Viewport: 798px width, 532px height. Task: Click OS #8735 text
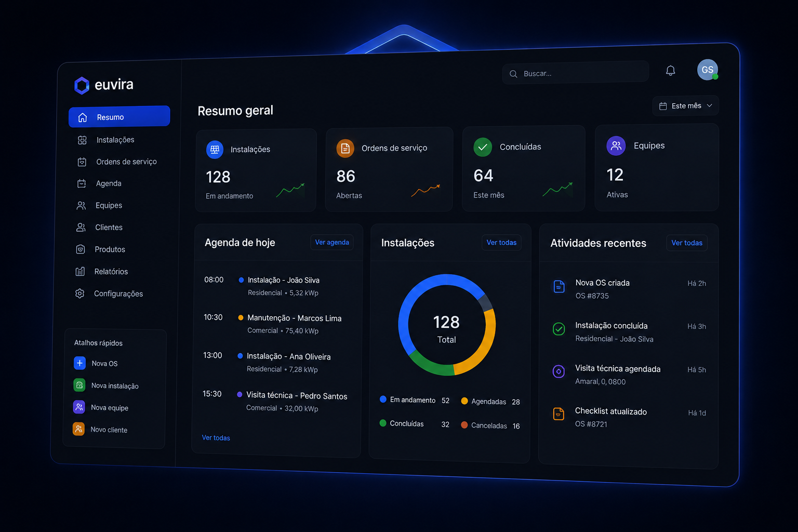pyautogui.click(x=592, y=296)
